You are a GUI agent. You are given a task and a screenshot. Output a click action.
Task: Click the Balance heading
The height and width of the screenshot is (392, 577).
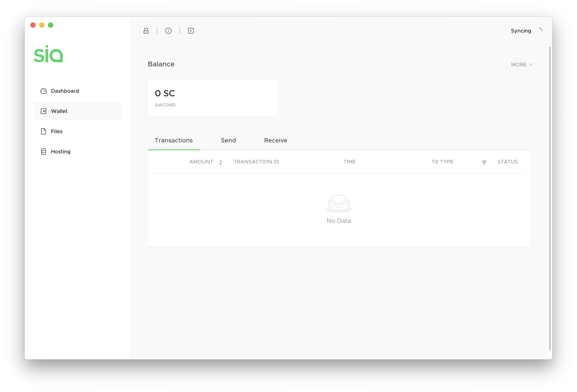click(x=161, y=64)
